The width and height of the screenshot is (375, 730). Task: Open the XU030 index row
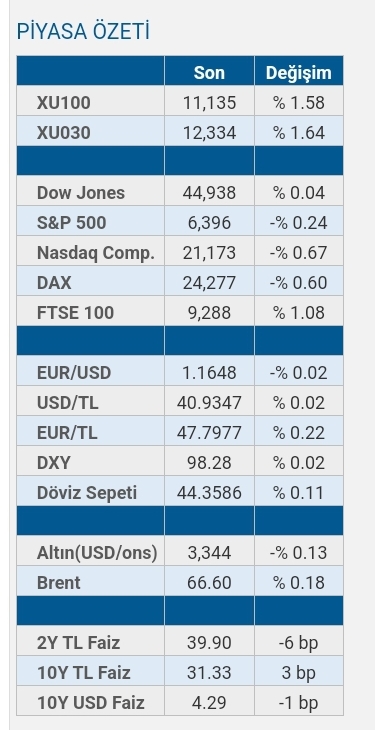tap(180, 132)
